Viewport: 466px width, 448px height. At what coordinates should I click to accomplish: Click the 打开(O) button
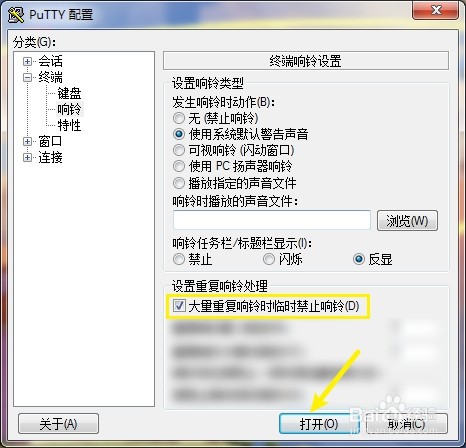pos(319,424)
